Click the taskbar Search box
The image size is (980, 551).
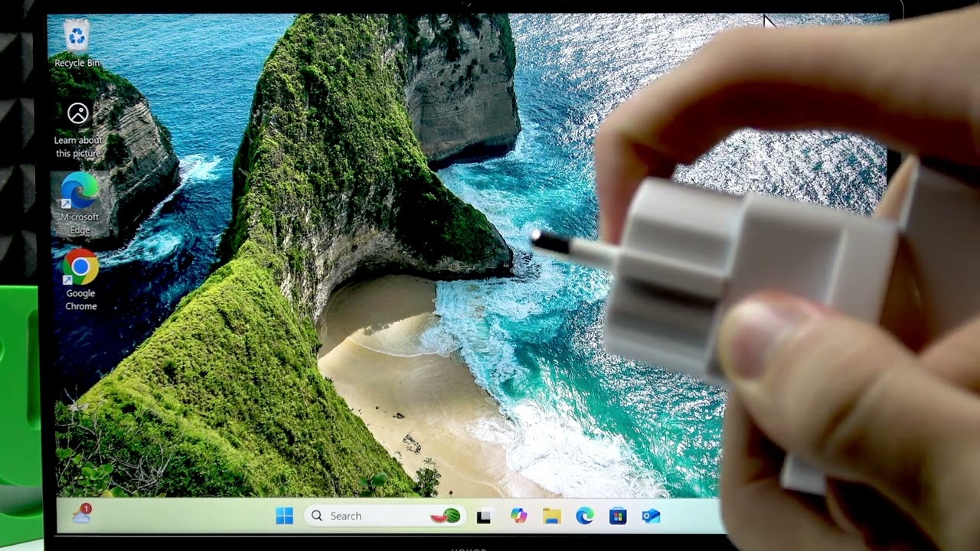[384, 516]
